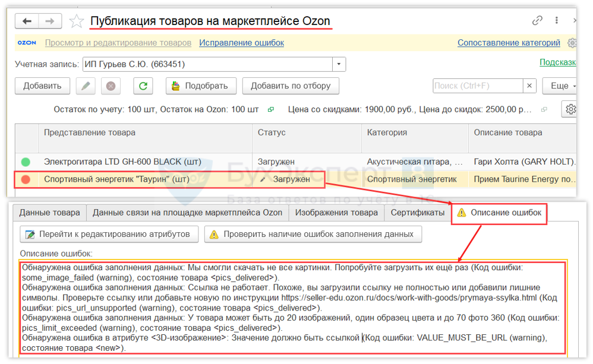Open Просмотр и редактирование товаров link

tap(118, 43)
